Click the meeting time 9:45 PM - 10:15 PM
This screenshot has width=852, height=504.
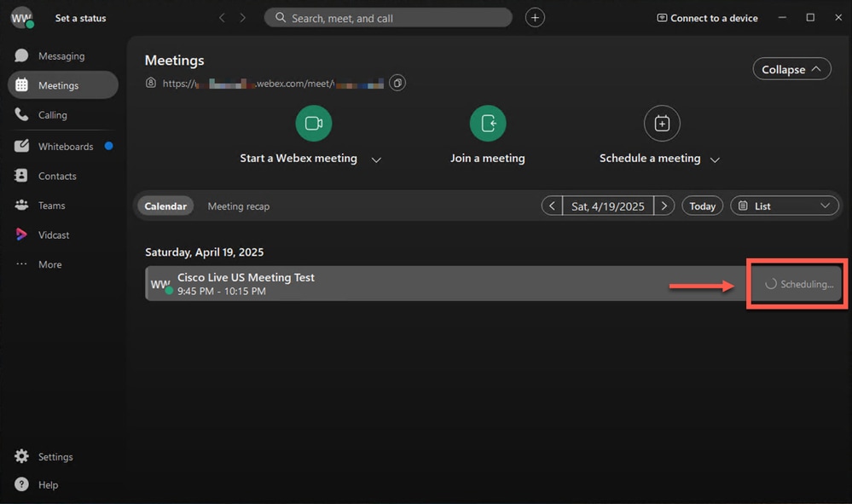point(222,291)
